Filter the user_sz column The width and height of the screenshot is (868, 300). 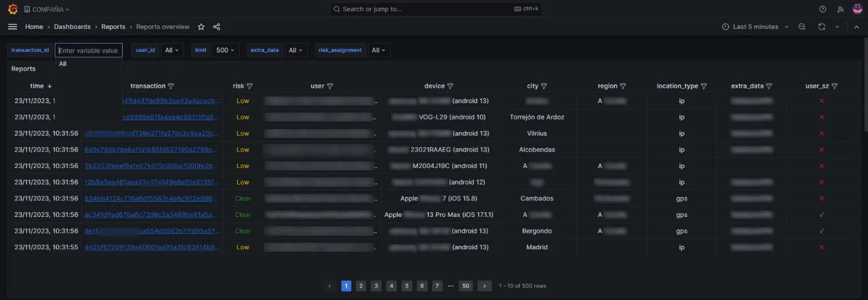[x=834, y=86]
